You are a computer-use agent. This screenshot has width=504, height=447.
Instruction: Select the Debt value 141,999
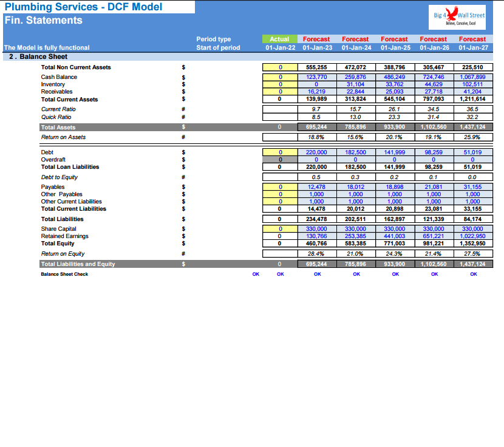(x=395, y=152)
